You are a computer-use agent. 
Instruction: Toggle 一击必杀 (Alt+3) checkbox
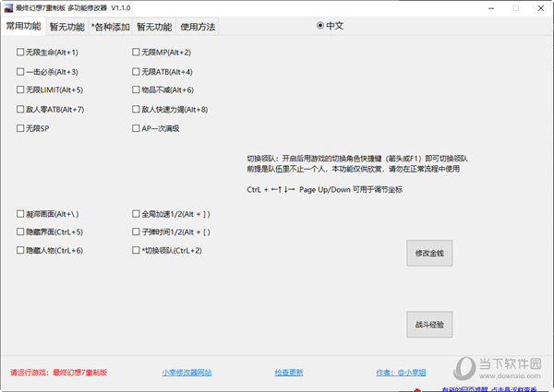click(x=20, y=72)
